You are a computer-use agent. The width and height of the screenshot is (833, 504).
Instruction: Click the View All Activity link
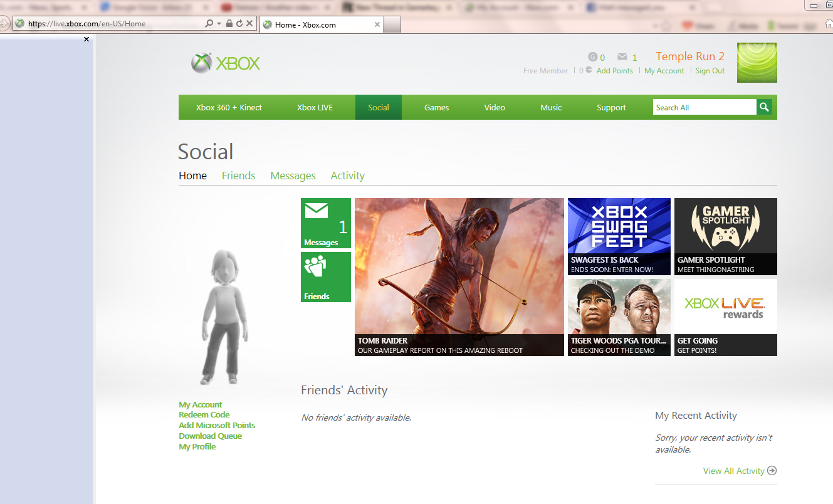[734, 471]
